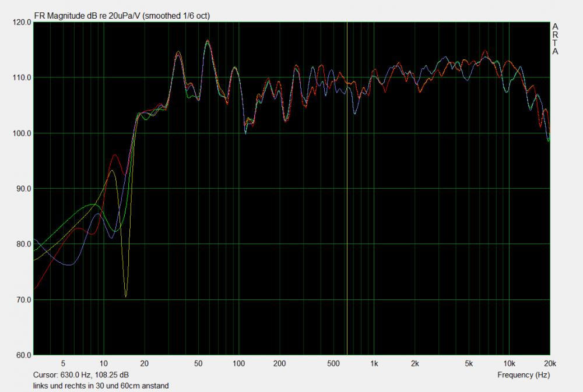This screenshot has width=583, height=392.
Task: Click the 90.0 label on the Y axis
Action: tap(22, 189)
